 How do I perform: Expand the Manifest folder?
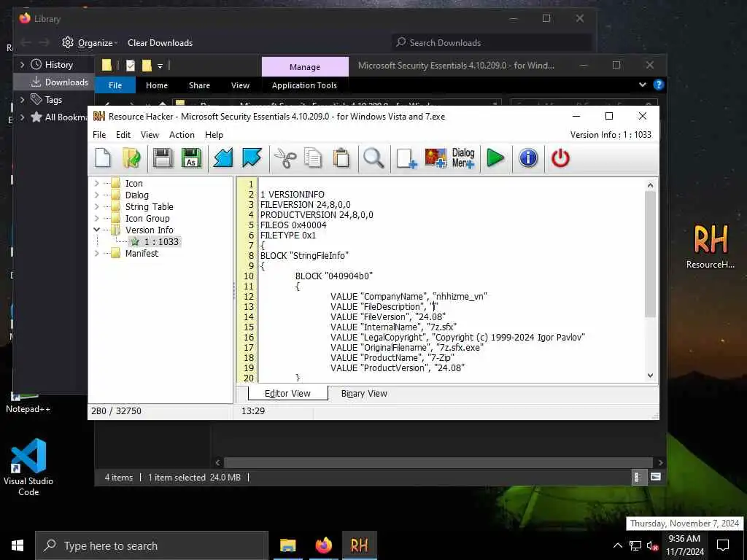97,253
